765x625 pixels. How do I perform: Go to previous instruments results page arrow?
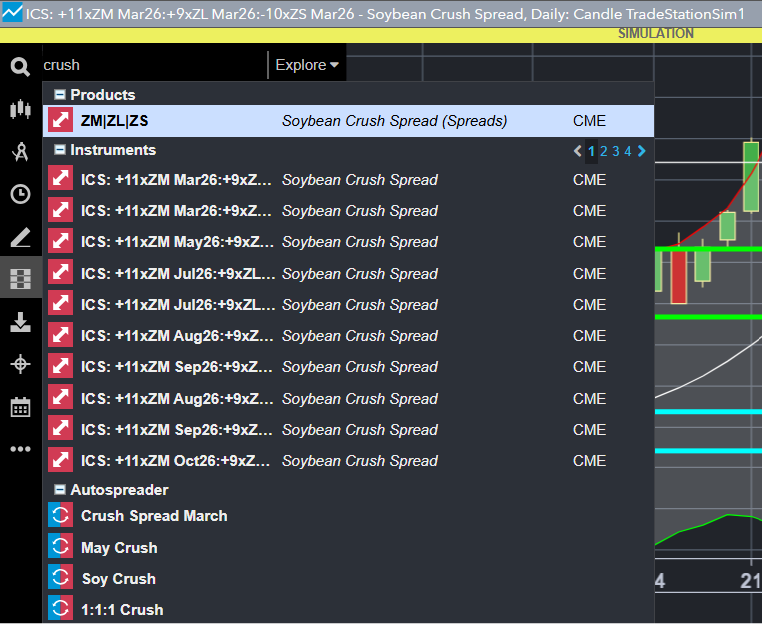tap(578, 151)
